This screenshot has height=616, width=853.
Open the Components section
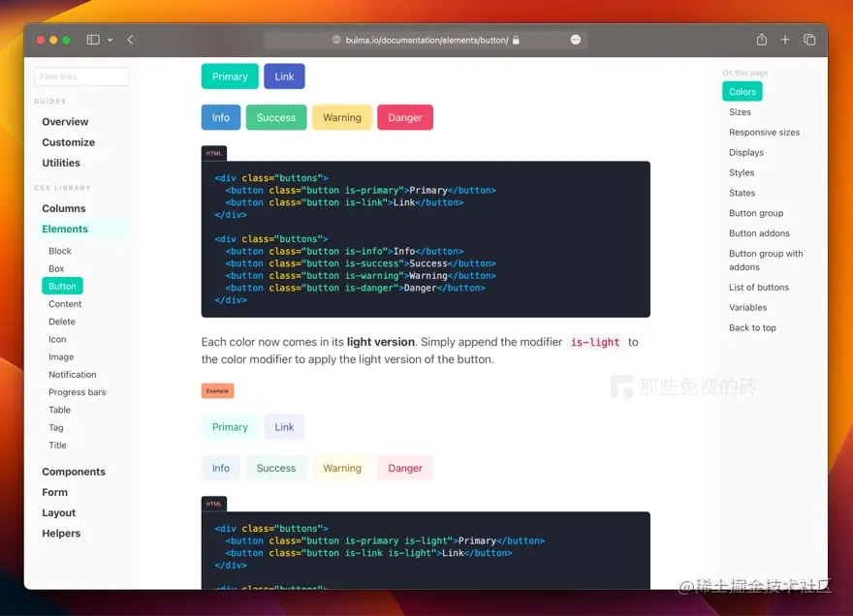pos(74,472)
